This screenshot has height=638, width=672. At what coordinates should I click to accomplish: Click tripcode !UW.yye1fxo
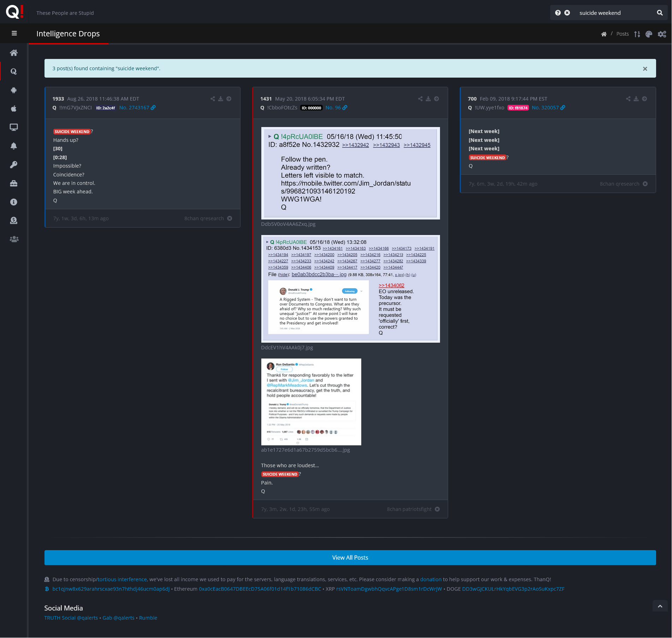pyautogui.click(x=489, y=108)
